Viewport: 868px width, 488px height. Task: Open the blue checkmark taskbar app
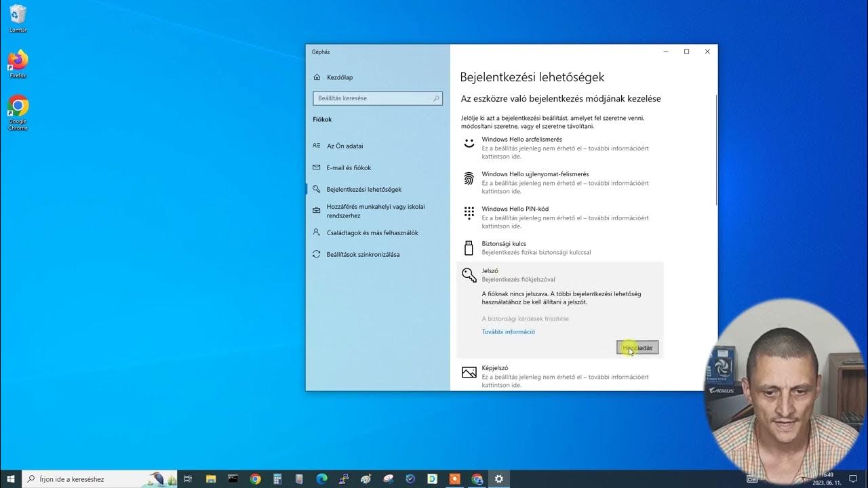[x=410, y=479]
